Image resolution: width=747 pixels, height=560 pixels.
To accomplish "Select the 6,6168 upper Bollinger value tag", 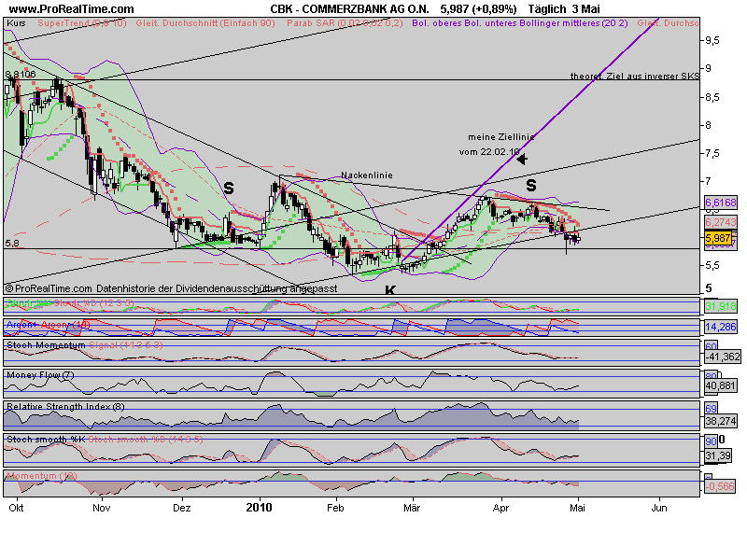I will pos(721,203).
